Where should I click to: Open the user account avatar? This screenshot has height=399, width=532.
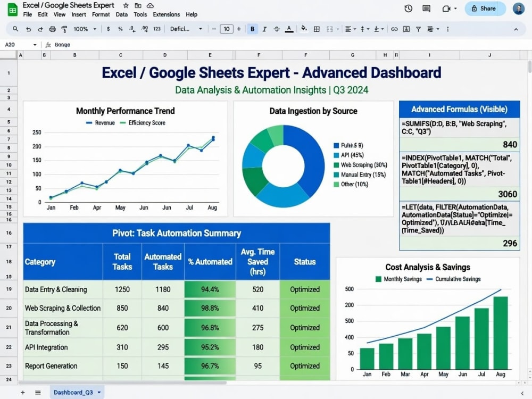(518, 9)
